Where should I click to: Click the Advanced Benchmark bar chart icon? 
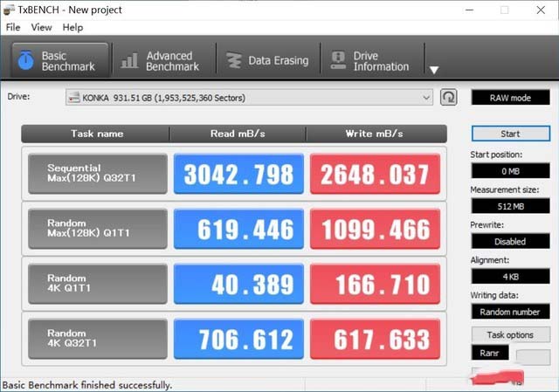click(129, 60)
